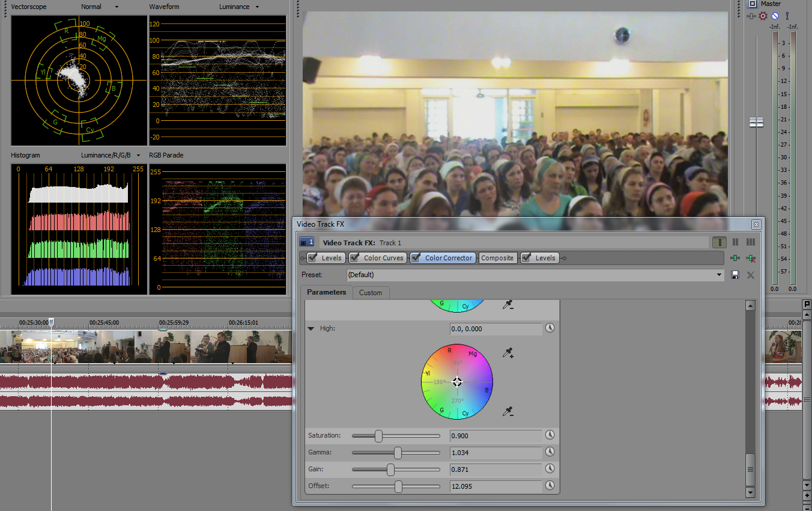Click the parameters scrollbar down arrow
812x511 pixels.
click(750, 492)
